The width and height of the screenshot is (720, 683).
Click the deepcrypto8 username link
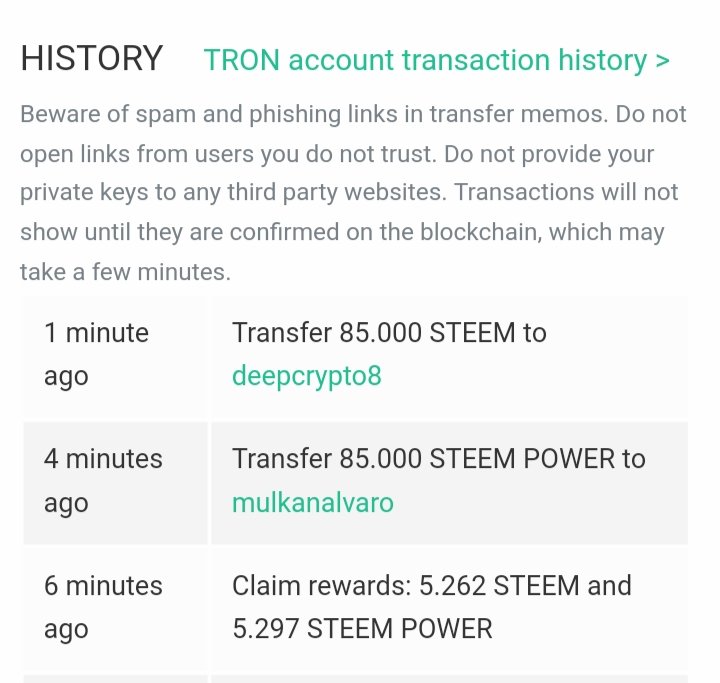(x=306, y=376)
